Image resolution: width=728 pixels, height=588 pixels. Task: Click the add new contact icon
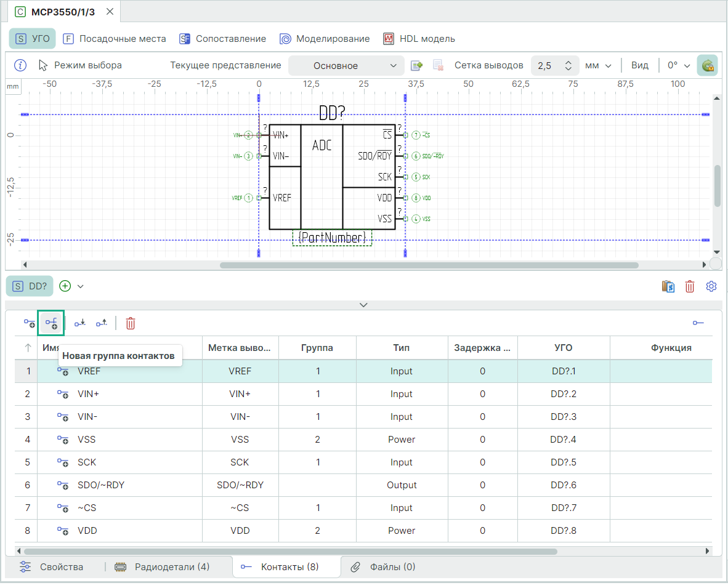pyautogui.click(x=29, y=323)
